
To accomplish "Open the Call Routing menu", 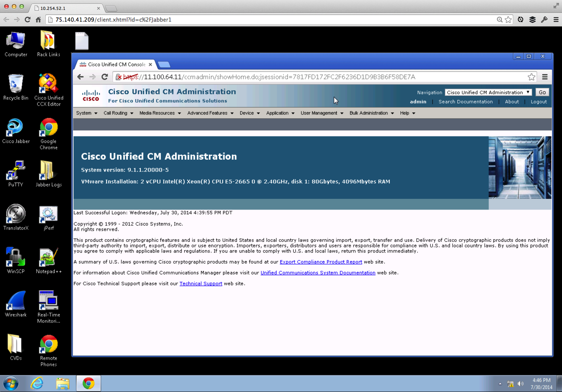I will click(118, 113).
